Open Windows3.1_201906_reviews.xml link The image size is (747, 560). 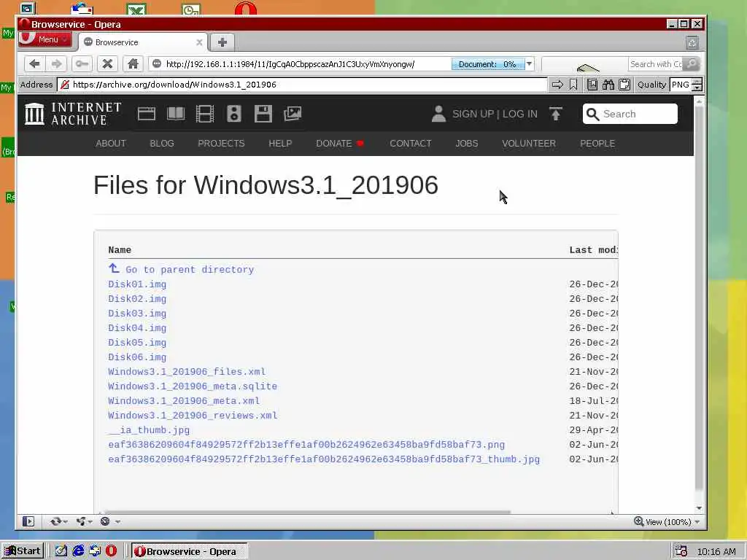193,415
